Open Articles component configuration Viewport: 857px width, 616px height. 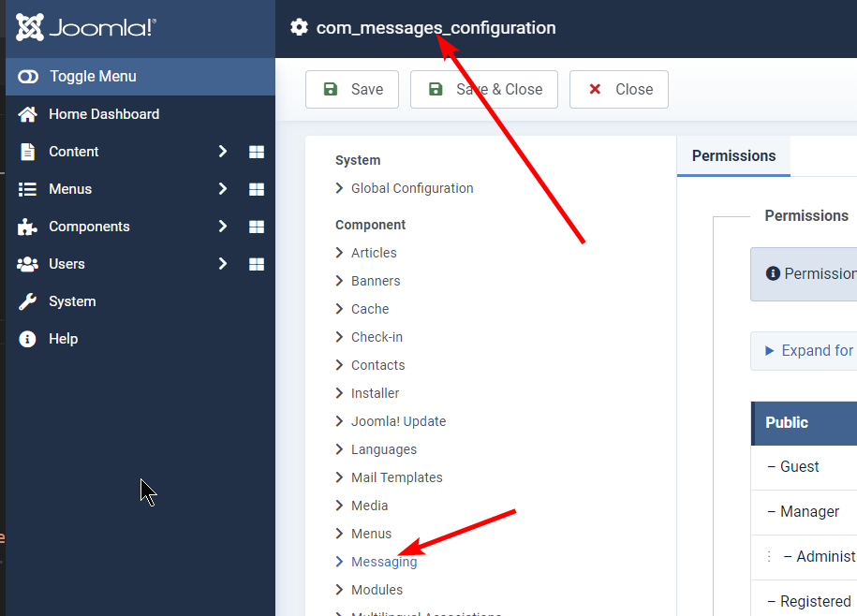pos(374,253)
